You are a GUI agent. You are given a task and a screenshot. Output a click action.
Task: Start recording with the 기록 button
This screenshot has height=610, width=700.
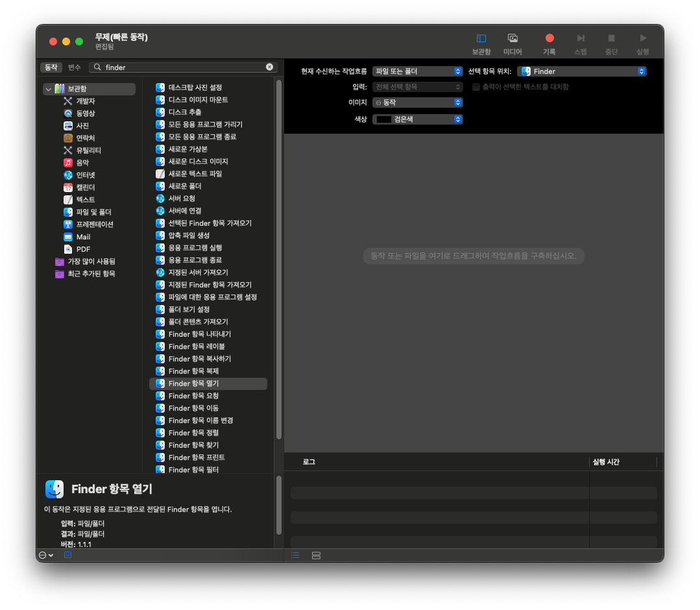549,44
